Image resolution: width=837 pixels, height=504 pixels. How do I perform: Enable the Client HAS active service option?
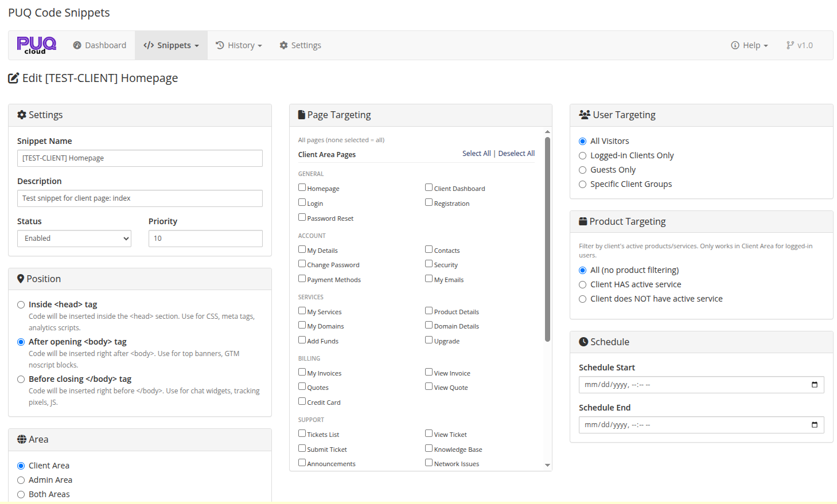click(x=582, y=284)
